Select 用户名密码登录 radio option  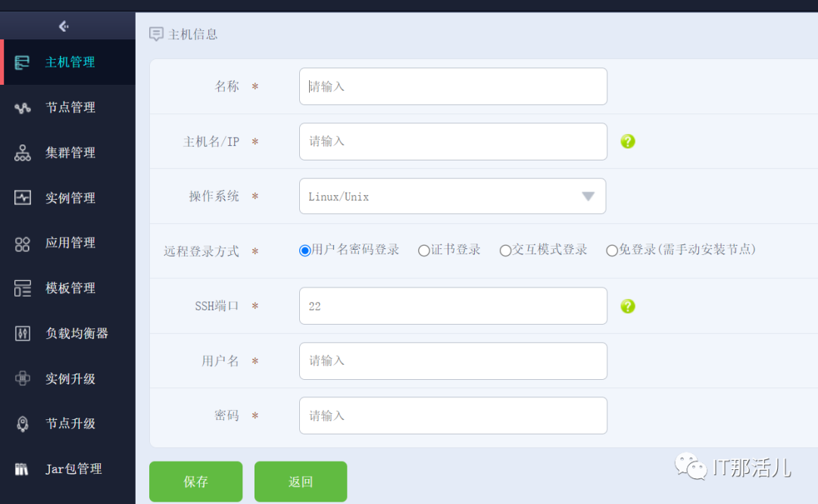pyautogui.click(x=305, y=250)
